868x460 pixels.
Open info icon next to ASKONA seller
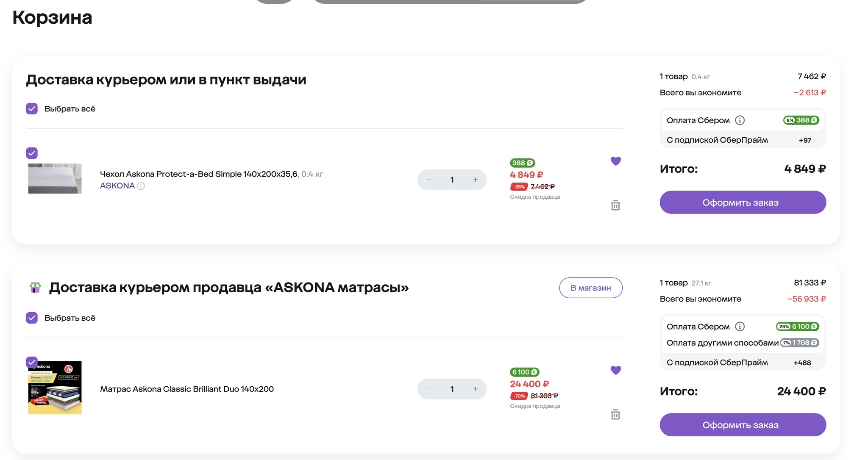(141, 186)
